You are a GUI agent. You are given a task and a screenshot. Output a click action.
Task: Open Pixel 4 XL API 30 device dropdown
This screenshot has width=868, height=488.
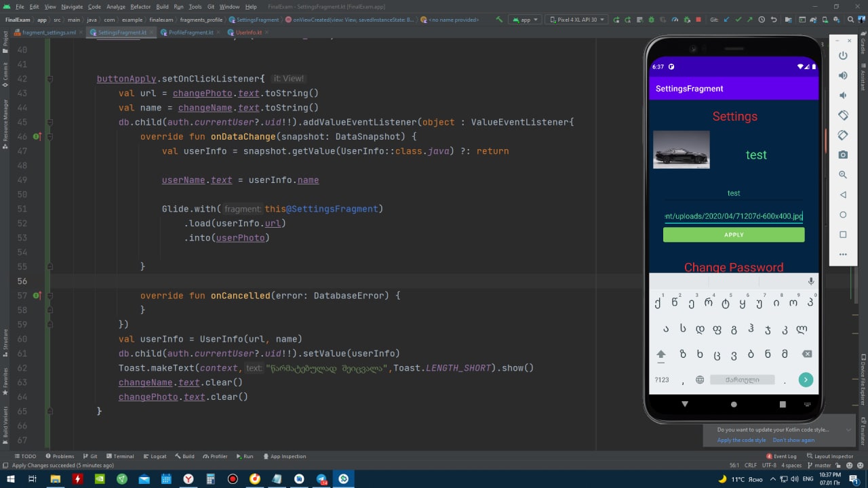[576, 20]
